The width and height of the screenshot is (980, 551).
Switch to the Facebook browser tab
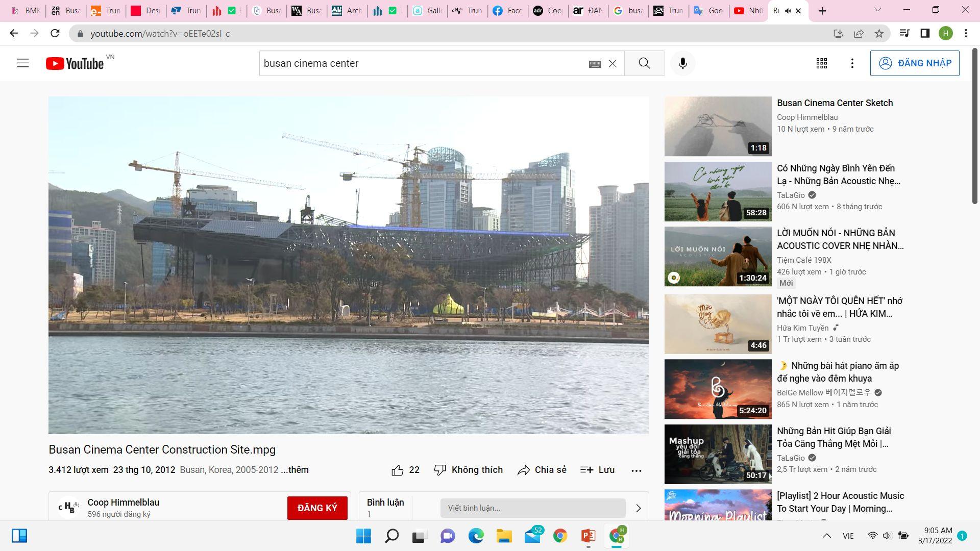[507, 11]
